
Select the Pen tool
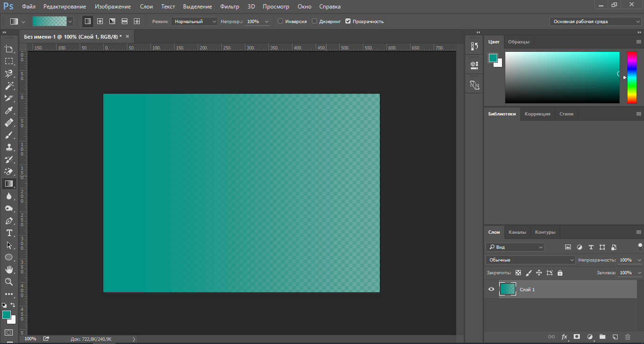(9, 221)
